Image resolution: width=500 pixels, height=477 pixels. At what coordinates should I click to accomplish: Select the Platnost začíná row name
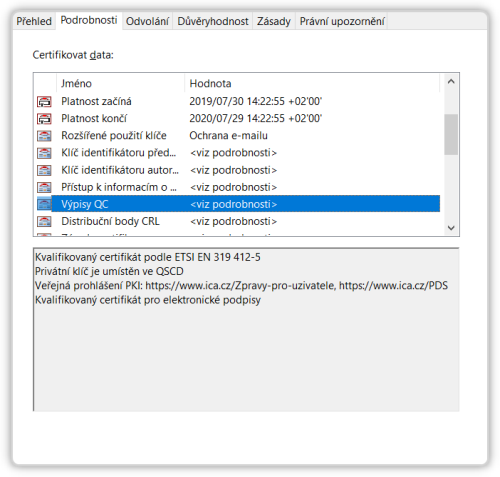[x=96, y=101]
